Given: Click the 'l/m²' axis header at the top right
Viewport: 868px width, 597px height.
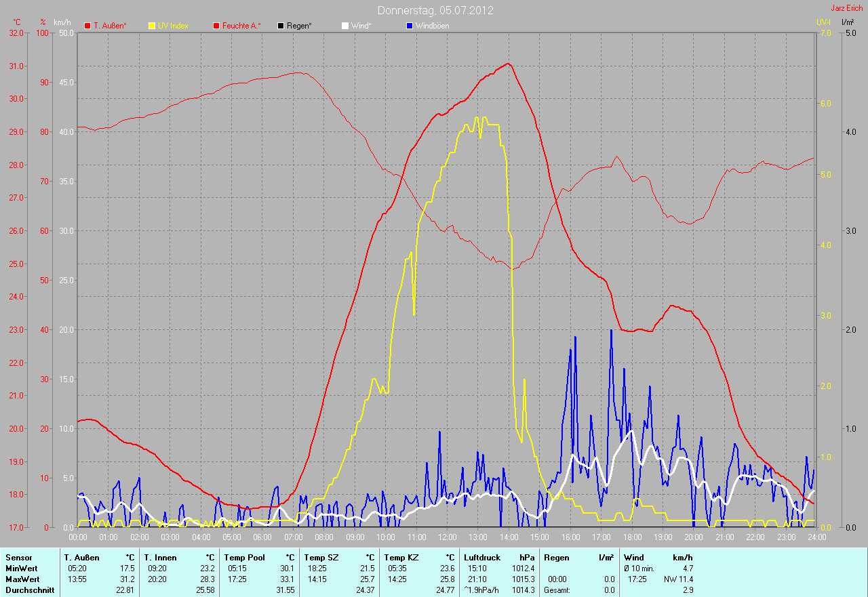Looking at the screenshot, I should [848, 22].
